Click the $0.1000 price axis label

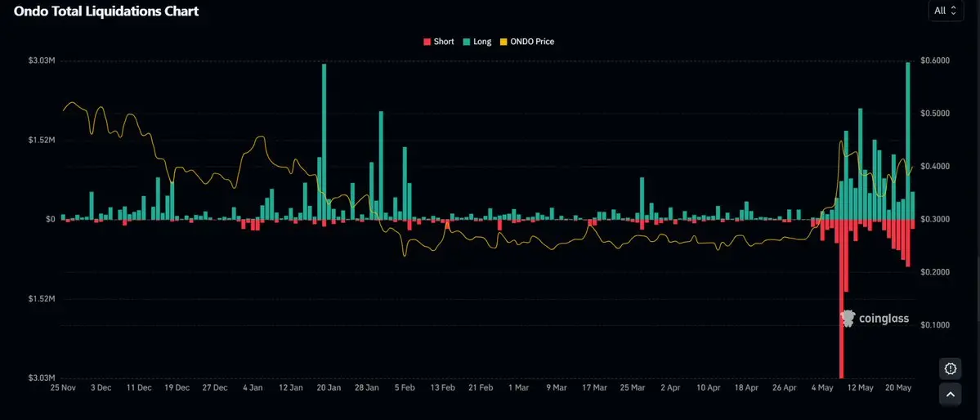[x=935, y=325]
